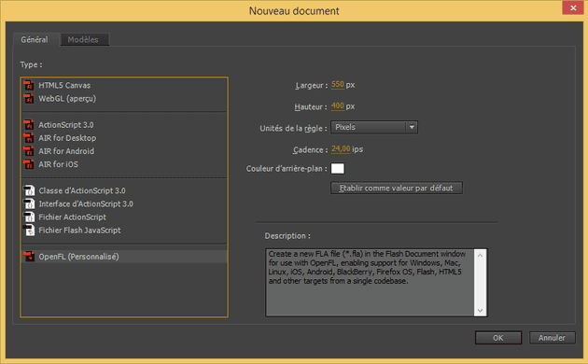588x364 pixels.
Task: Click the Cadence value 24,00
Action: [341, 148]
